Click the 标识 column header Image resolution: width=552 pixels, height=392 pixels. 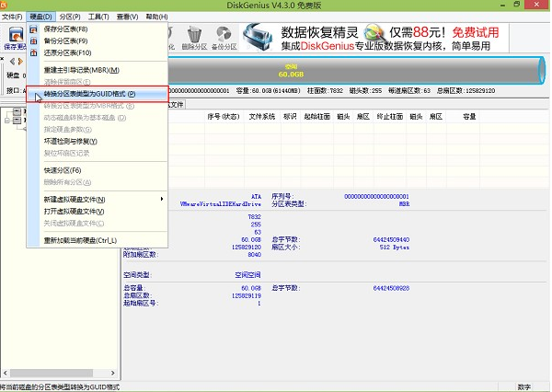tap(290, 117)
